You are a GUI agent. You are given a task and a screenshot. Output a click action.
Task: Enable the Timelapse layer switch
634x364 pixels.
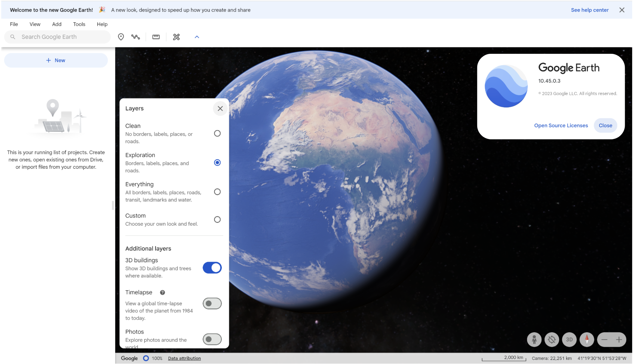coord(212,304)
